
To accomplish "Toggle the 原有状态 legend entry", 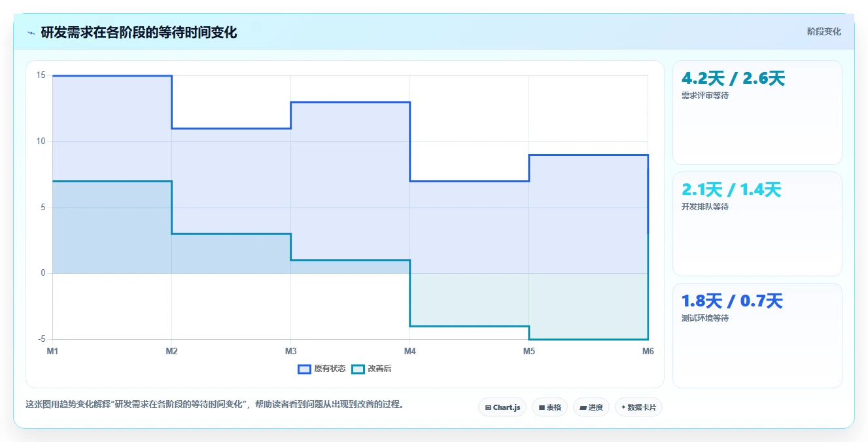I will click(322, 369).
